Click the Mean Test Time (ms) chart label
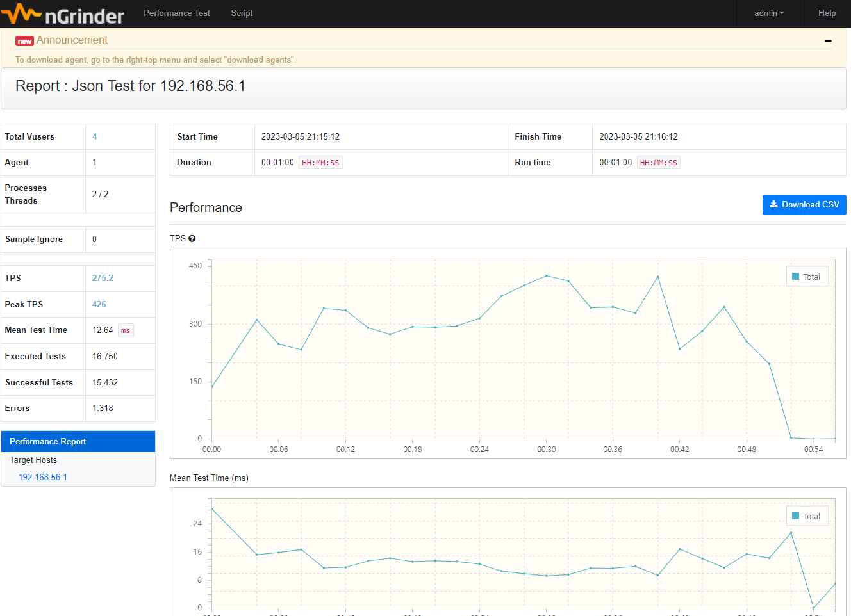 pos(209,478)
